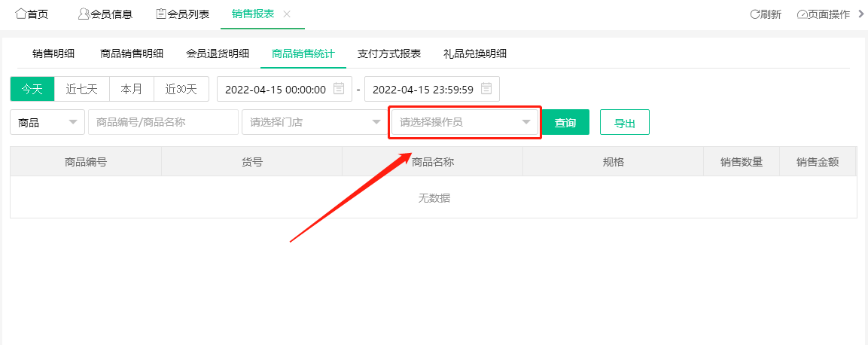Select the 今天 date range toggle
Screen dimensions: 868x345
click(32, 89)
